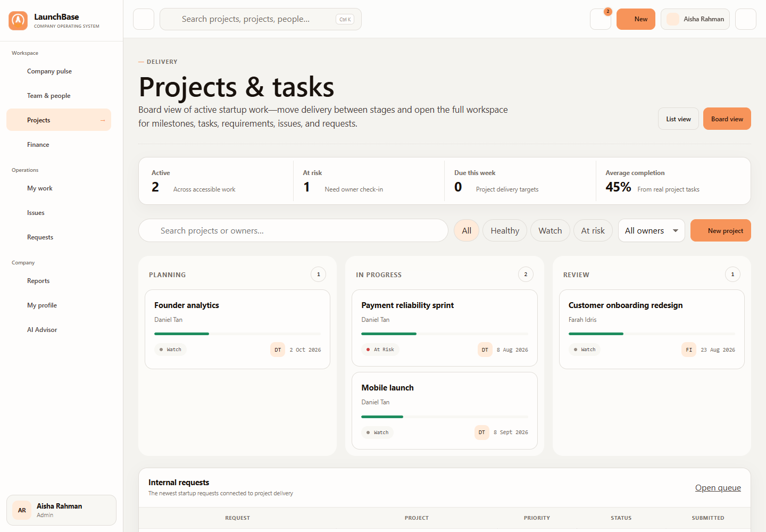Image resolution: width=766 pixels, height=532 pixels.
Task: Click the At risk stat value 1
Action: coord(307,187)
